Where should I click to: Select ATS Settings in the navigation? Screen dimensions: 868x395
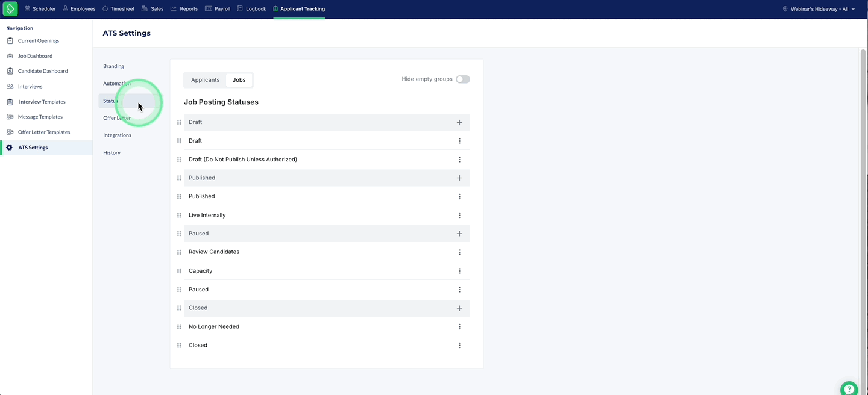[x=46, y=148]
